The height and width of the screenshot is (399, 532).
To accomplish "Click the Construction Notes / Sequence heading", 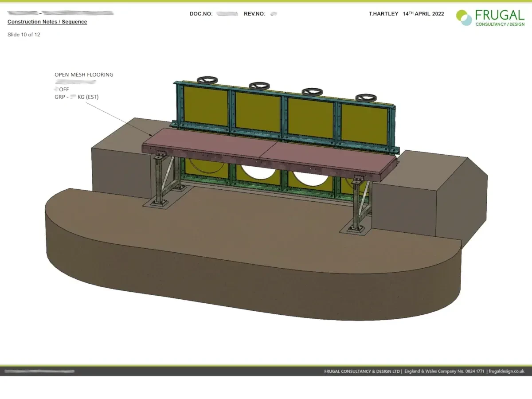I will pyautogui.click(x=47, y=22).
